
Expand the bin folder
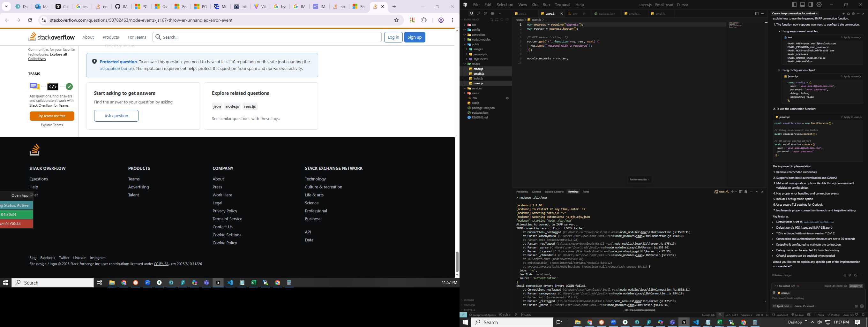coord(486,25)
